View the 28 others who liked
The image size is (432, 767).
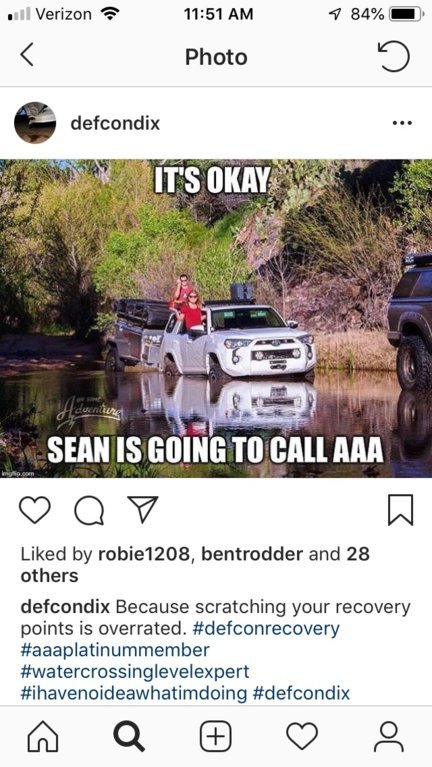coord(195,565)
